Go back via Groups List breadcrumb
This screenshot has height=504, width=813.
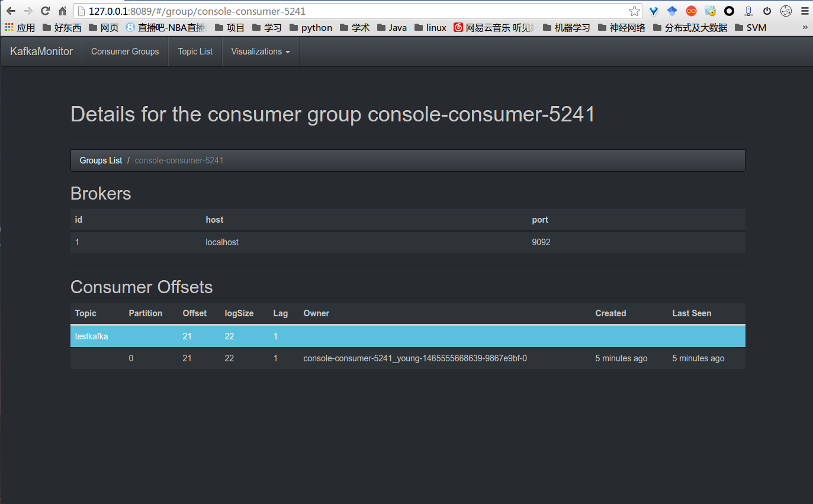tap(101, 160)
